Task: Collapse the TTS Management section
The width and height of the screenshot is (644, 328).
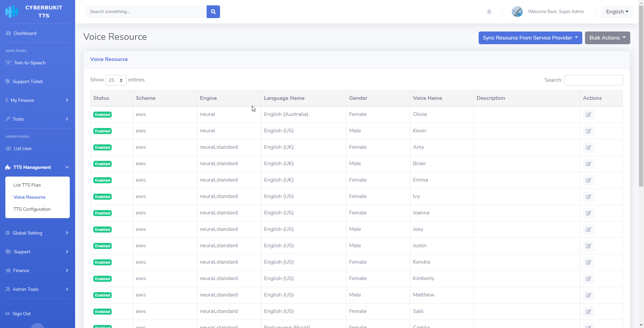Action: tap(37, 167)
